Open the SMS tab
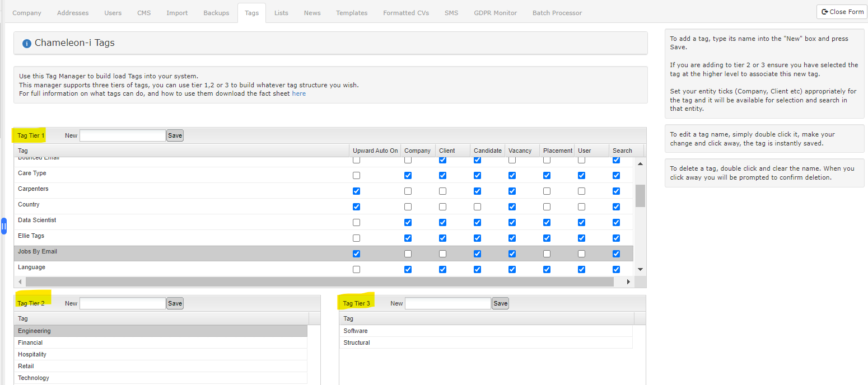The image size is (868, 385). (451, 13)
